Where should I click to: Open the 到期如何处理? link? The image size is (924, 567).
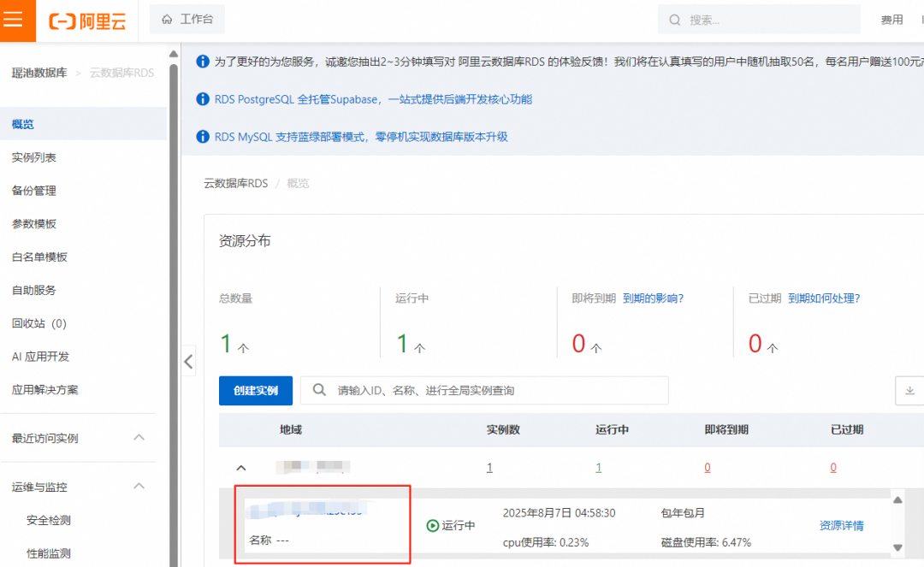tap(824, 298)
